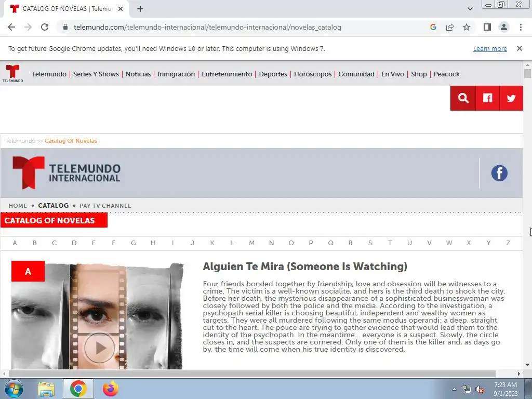The height and width of the screenshot is (399, 532).
Task: Close the Catalog of Novelas tab
Action: pos(121,9)
